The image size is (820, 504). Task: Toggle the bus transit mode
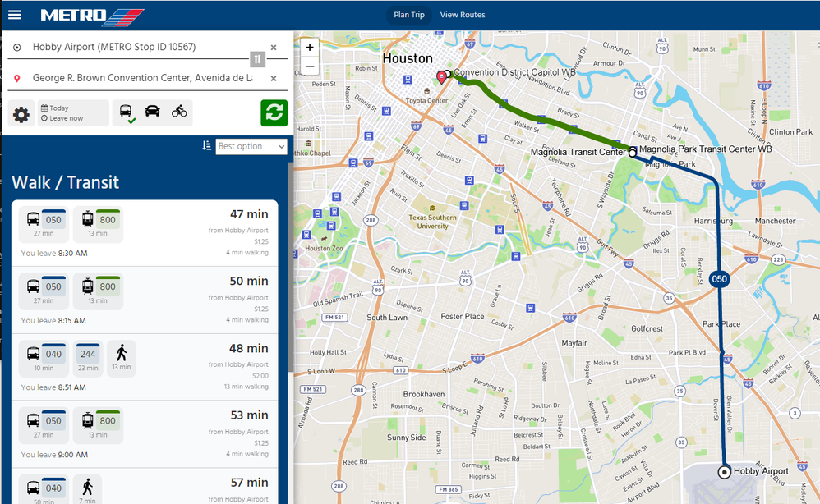point(126,112)
